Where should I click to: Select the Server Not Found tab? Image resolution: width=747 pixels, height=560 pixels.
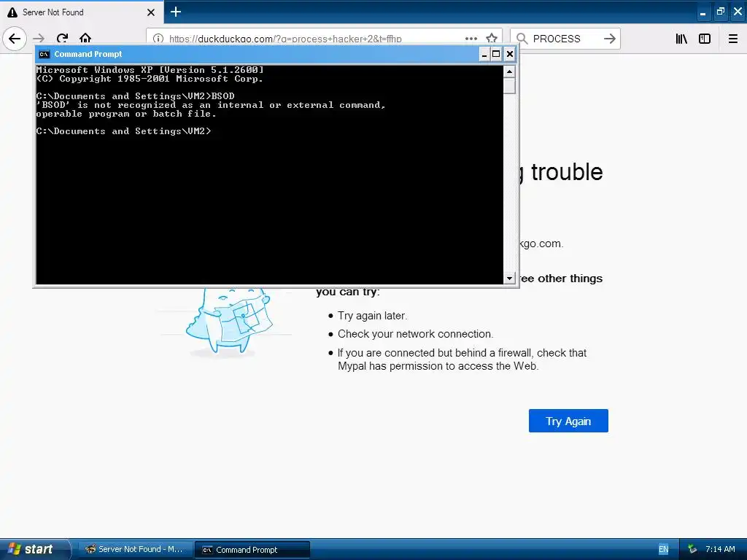pos(82,12)
